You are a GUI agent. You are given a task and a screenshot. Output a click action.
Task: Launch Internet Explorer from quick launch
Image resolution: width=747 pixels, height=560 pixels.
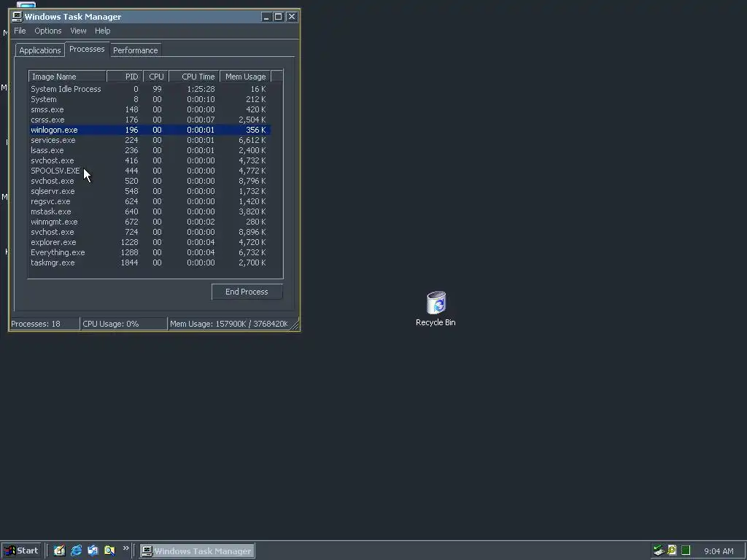(x=76, y=551)
